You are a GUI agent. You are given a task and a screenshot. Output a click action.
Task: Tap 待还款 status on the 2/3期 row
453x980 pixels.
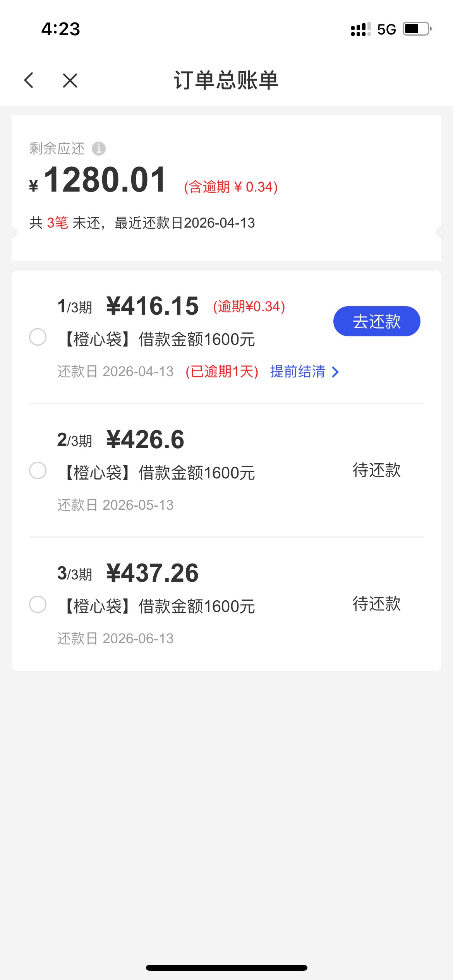click(376, 470)
